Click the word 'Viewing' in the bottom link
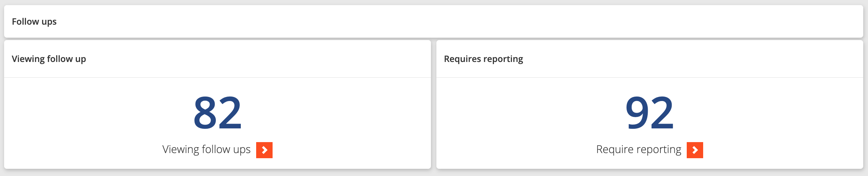 [181, 150]
